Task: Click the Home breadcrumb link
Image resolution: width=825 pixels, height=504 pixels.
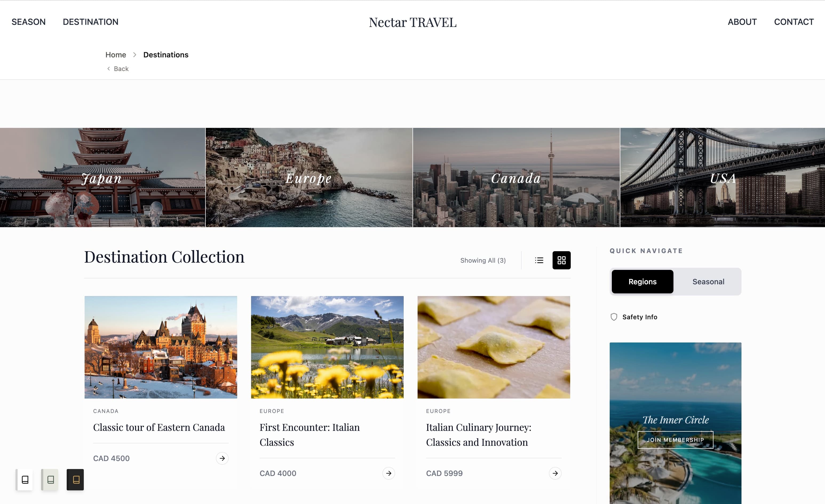Action: tap(116, 54)
